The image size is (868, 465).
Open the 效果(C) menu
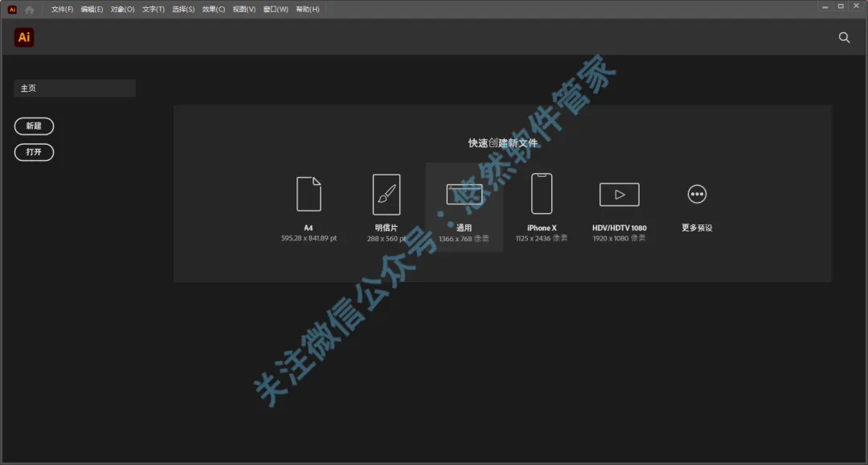(214, 10)
